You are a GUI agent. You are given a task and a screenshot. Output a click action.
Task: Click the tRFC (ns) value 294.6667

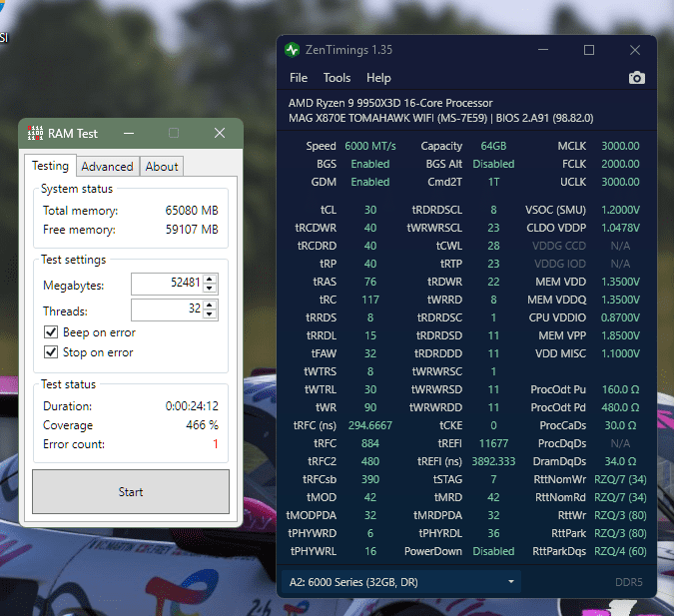pyautogui.click(x=370, y=425)
